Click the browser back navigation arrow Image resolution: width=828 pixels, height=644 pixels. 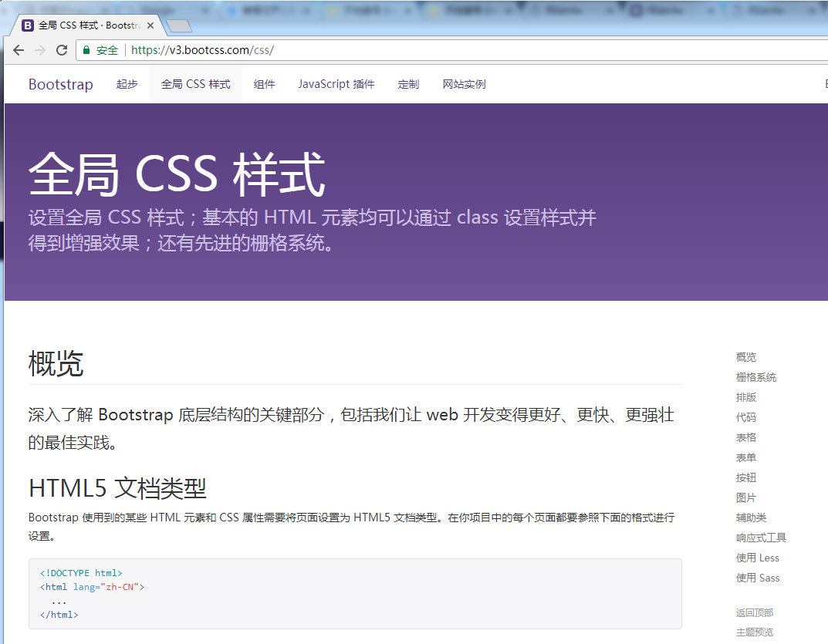click(18, 49)
